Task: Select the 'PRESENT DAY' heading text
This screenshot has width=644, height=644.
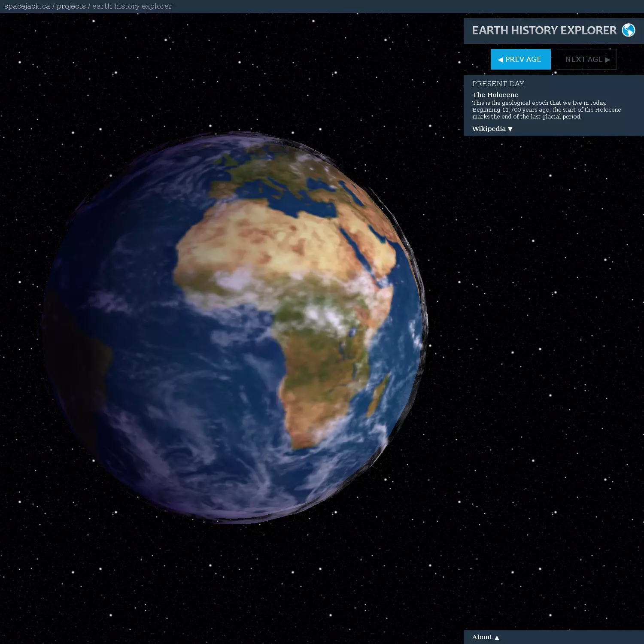Action: tap(498, 84)
